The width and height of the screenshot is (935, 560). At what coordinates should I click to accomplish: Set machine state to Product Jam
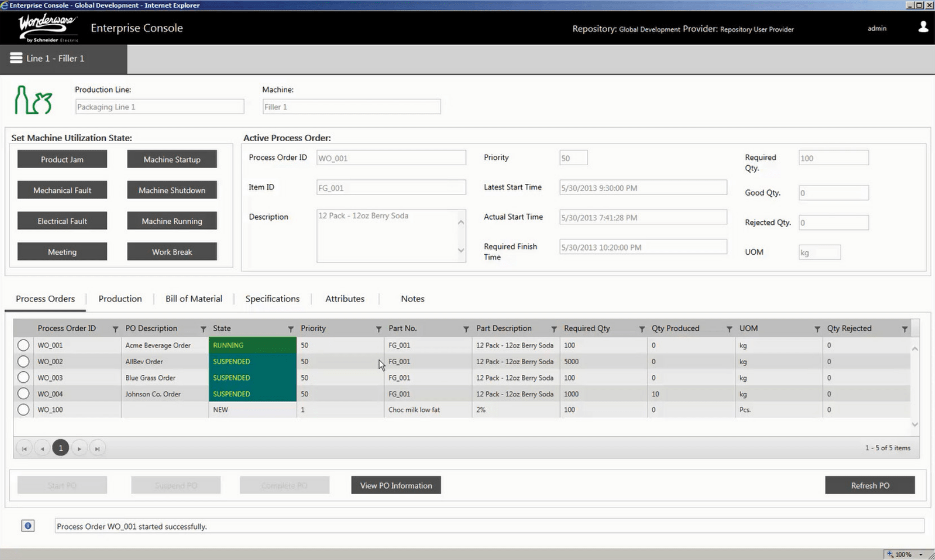(62, 159)
